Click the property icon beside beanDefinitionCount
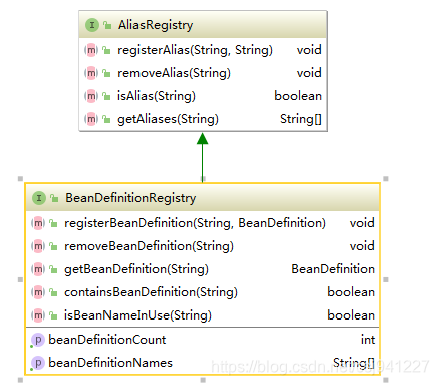The height and width of the screenshot is (385, 439). 38,340
